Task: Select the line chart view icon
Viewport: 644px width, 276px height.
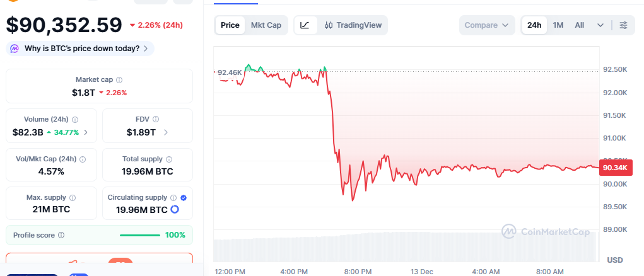Action: coord(305,25)
